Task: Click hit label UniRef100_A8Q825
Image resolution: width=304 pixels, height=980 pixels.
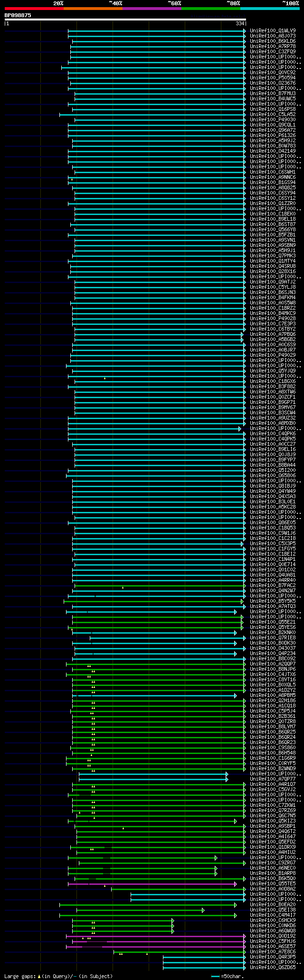Action: tap(273, 187)
